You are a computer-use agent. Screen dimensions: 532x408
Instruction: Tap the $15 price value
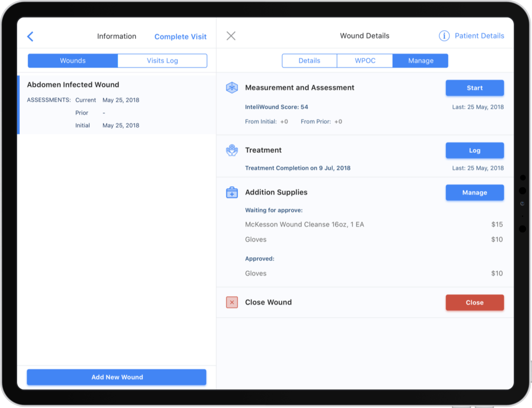pyautogui.click(x=497, y=225)
